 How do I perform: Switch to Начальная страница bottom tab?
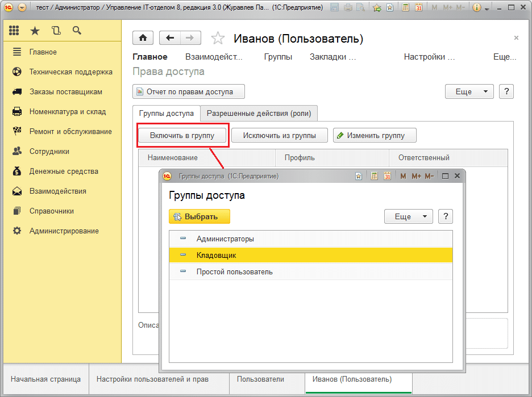(46, 379)
